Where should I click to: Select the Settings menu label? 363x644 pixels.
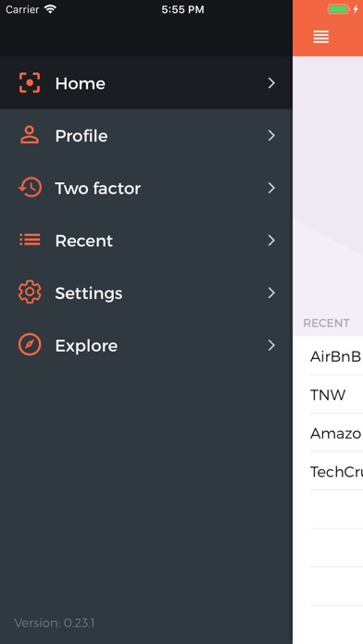(89, 293)
